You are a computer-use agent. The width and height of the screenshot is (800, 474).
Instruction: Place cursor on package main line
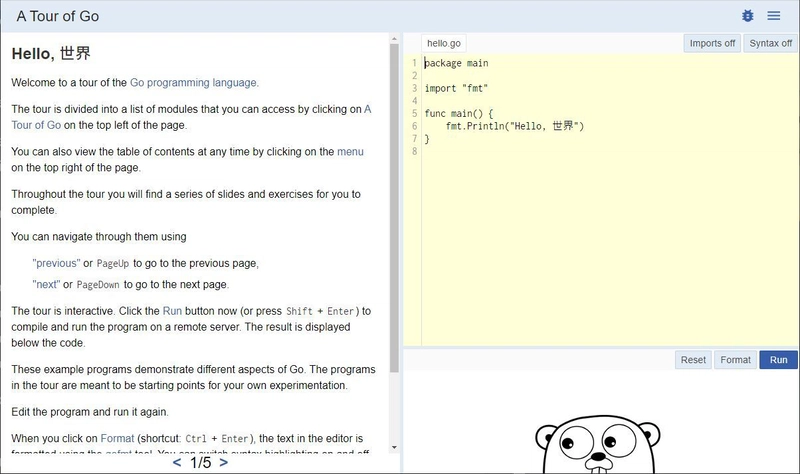pyautogui.click(x=456, y=63)
